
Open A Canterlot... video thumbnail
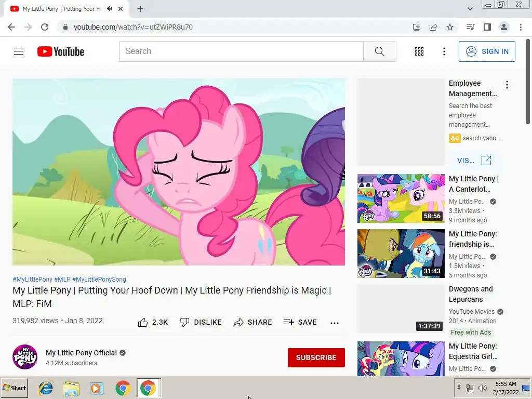[401, 198]
